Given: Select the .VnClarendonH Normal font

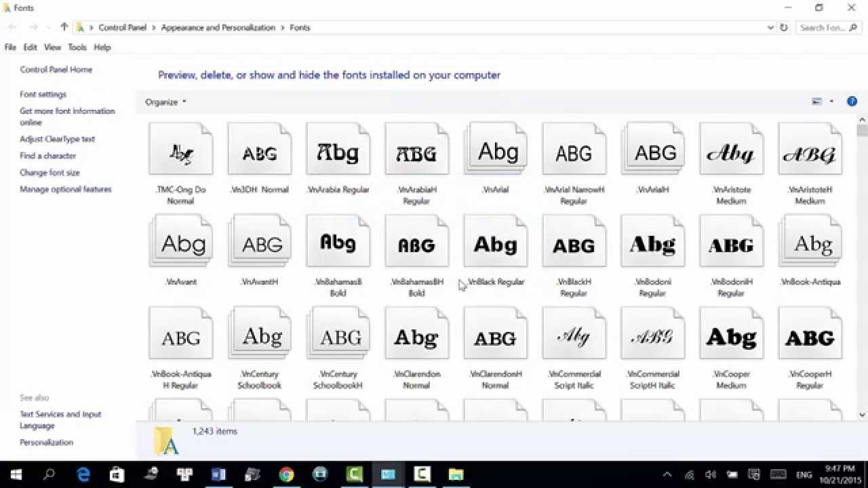Looking at the screenshot, I should coord(495,348).
